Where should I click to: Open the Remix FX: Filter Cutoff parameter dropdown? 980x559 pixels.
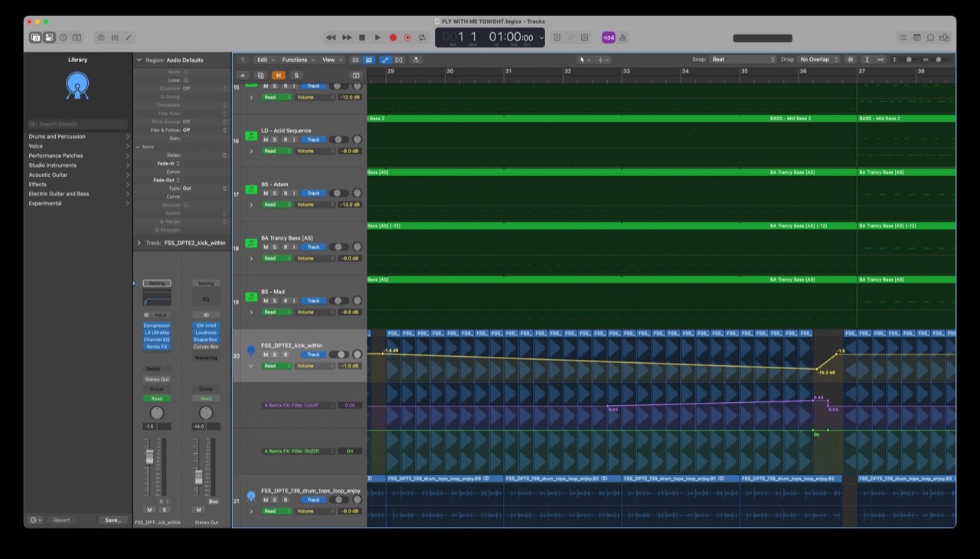299,405
